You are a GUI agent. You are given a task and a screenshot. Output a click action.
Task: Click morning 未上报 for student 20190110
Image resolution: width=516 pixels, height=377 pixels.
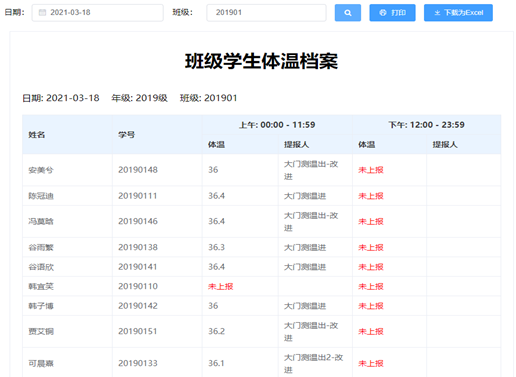coord(221,286)
